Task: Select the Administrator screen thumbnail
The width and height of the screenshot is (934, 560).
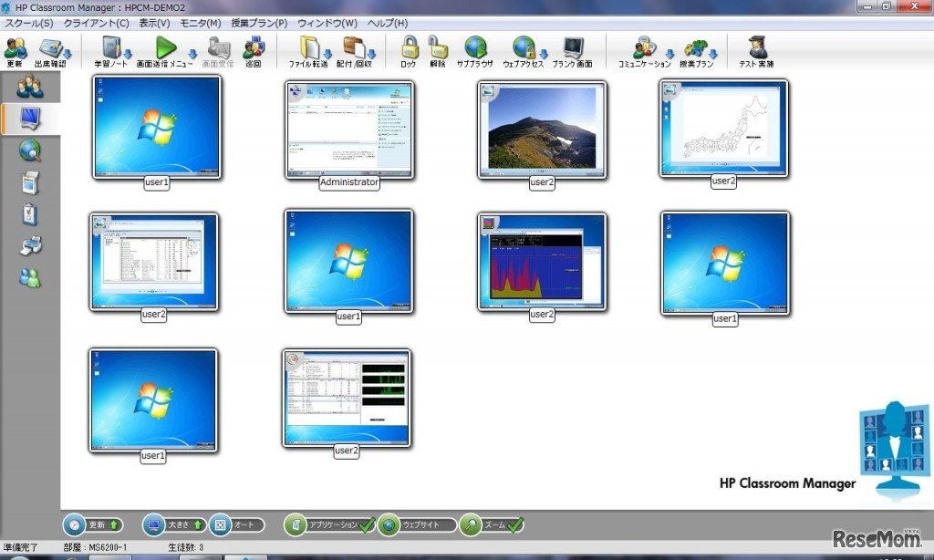Action: pyautogui.click(x=349, y=130)
